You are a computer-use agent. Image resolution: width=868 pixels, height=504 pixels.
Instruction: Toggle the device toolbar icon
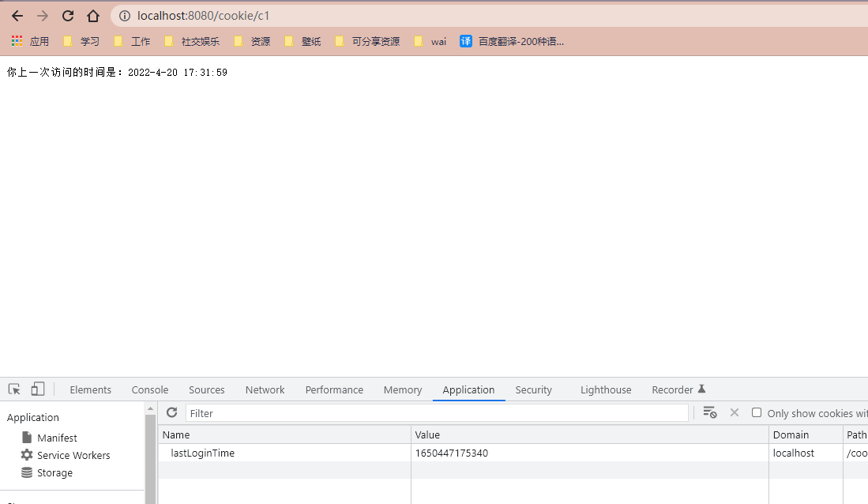pyautogui.click(x=38, y=389)
